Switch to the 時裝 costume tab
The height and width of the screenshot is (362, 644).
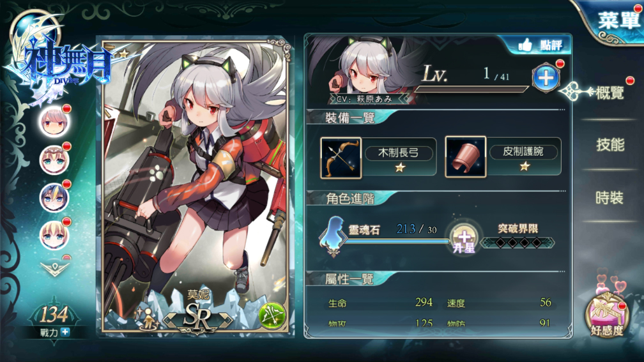(x=609, y=197)
